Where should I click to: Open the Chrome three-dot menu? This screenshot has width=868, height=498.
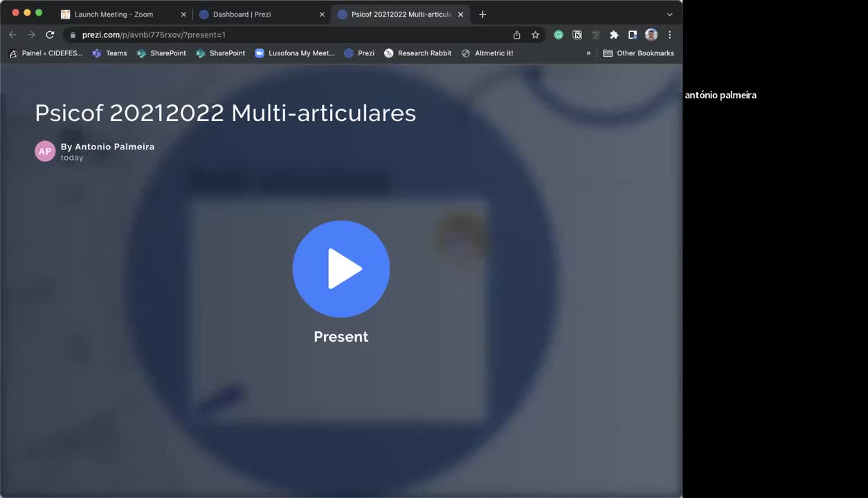669,35
